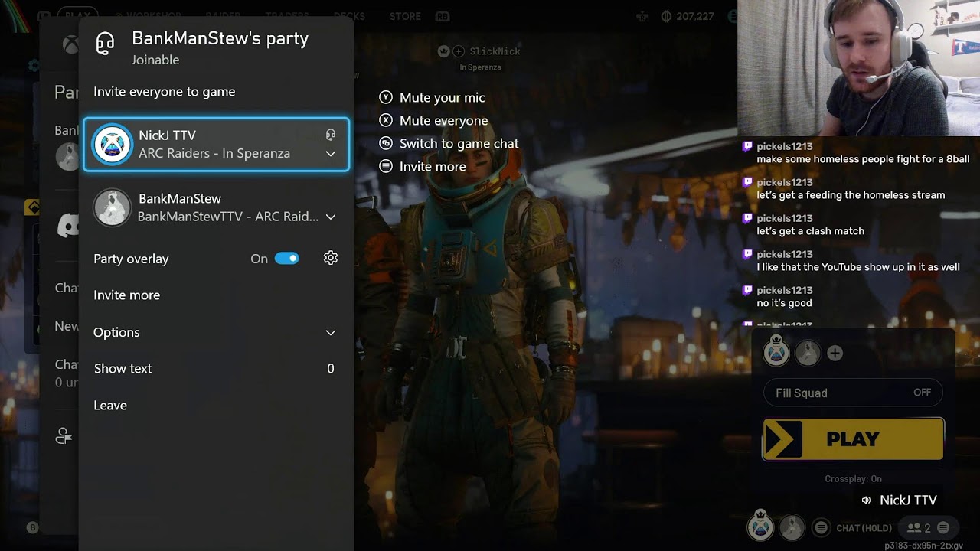Click the 'no it's good' chat message
Viewport: 980px width, 551px height.
pyautogui.click(x=784, y=303)
